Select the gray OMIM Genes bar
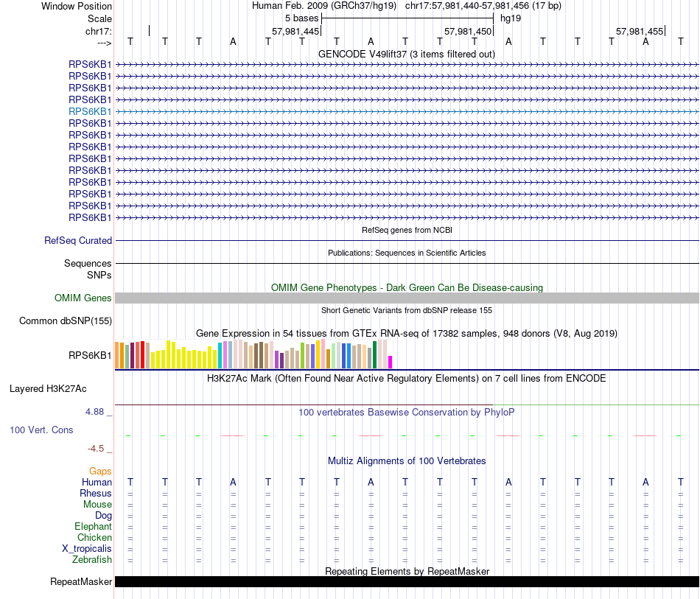700x599 pixels. point(407,298)
